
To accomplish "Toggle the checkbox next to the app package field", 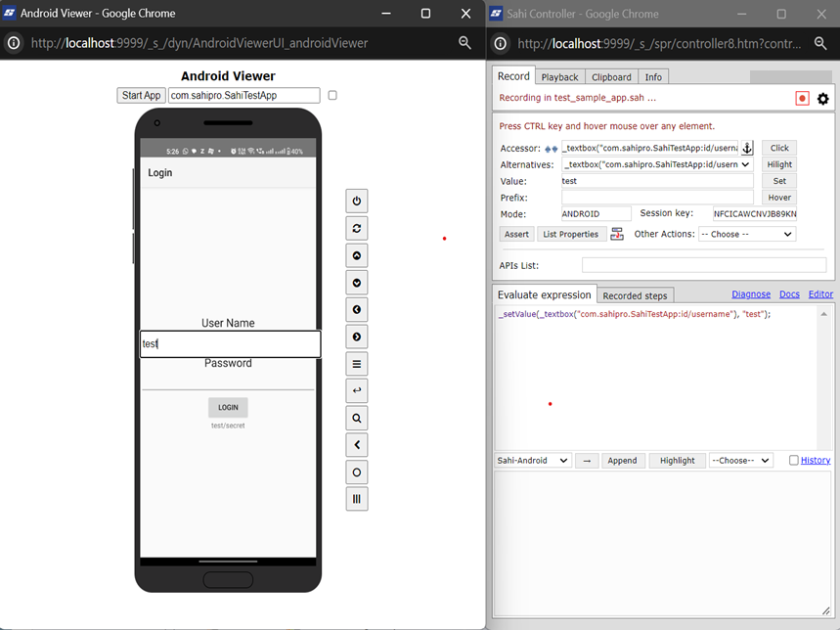I will (x=332, y=96).
